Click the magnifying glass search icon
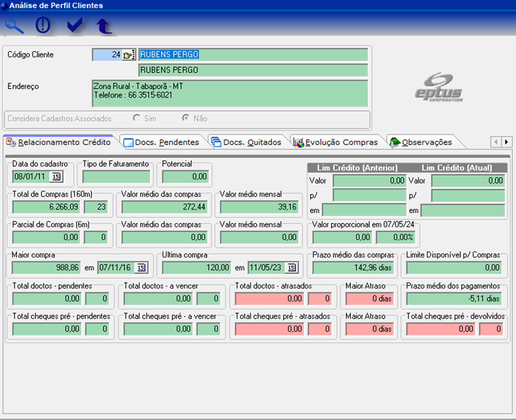 [15, 26]
